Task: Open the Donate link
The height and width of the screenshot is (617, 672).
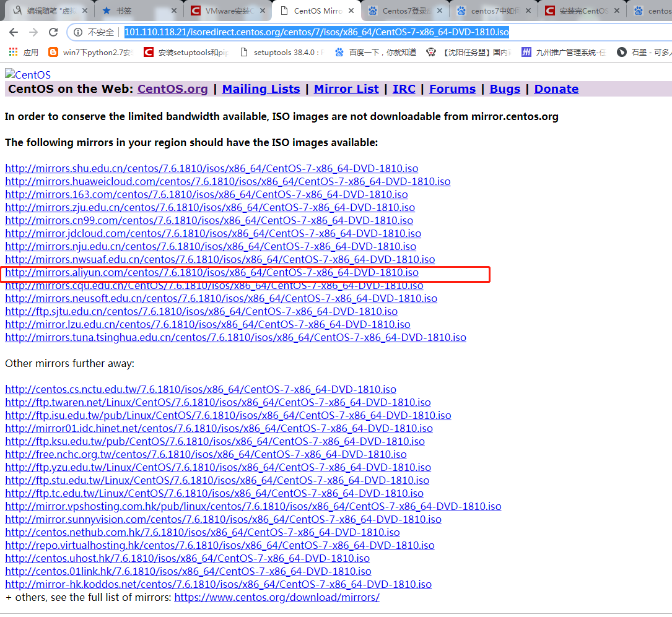Action: point(556,88)
